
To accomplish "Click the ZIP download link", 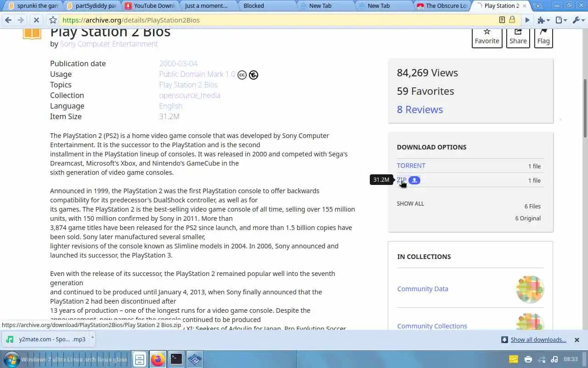I will 401,180.
